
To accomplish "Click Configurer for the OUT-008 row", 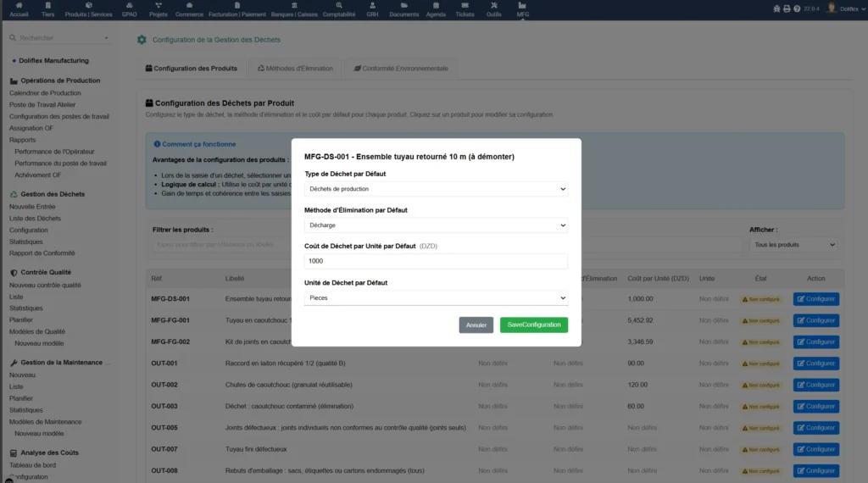I will [x=816, y=471].
